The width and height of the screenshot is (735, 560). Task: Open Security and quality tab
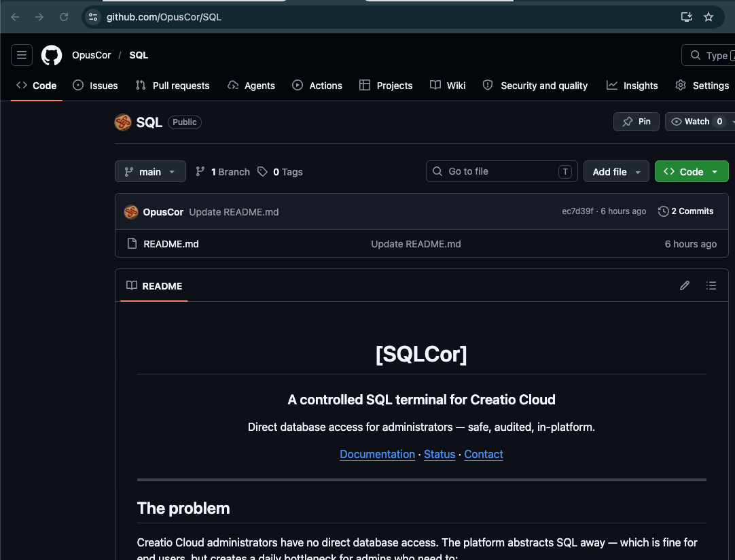coord(535,86)
